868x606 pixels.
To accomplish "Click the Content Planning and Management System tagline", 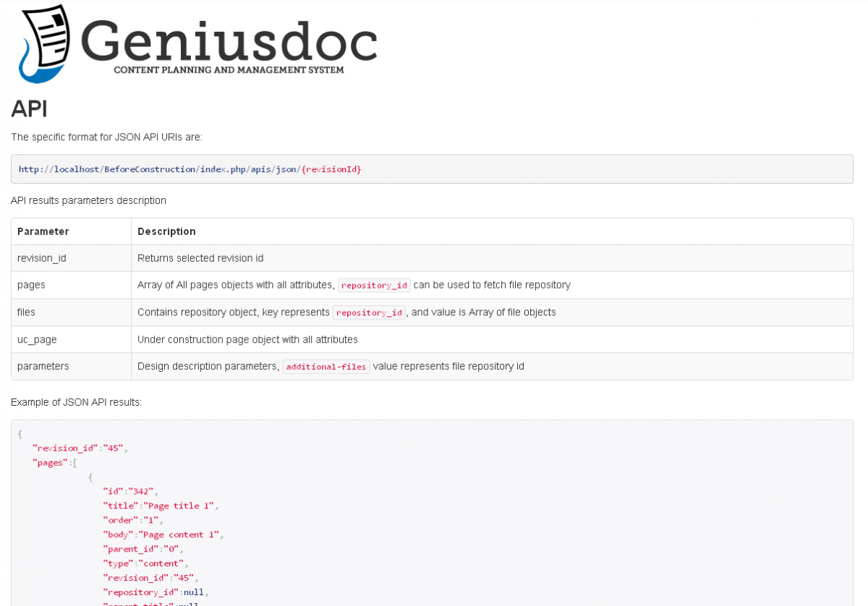I will [229, 70].
